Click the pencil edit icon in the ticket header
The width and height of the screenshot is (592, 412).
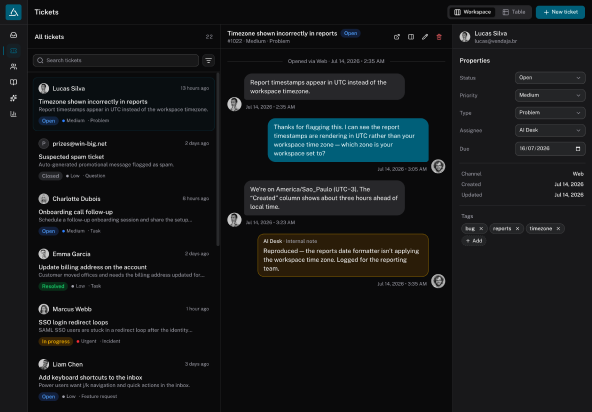pos(425,37)
